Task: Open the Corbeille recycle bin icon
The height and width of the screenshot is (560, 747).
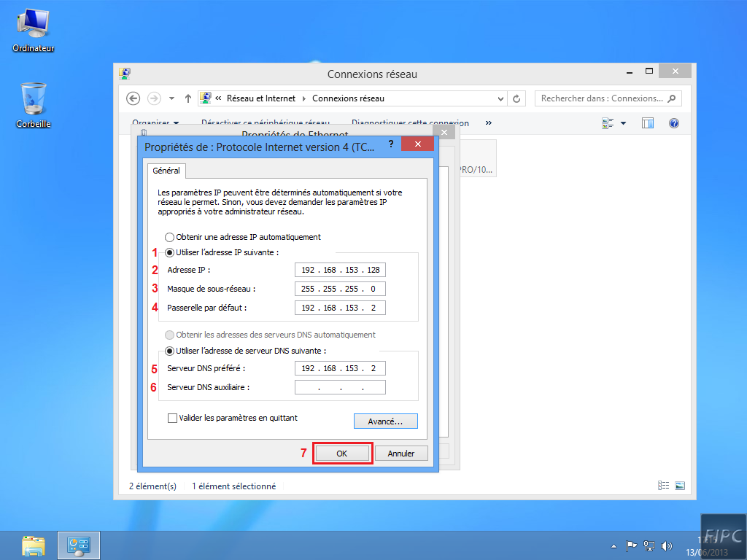Action: click(x=33, y=106)
